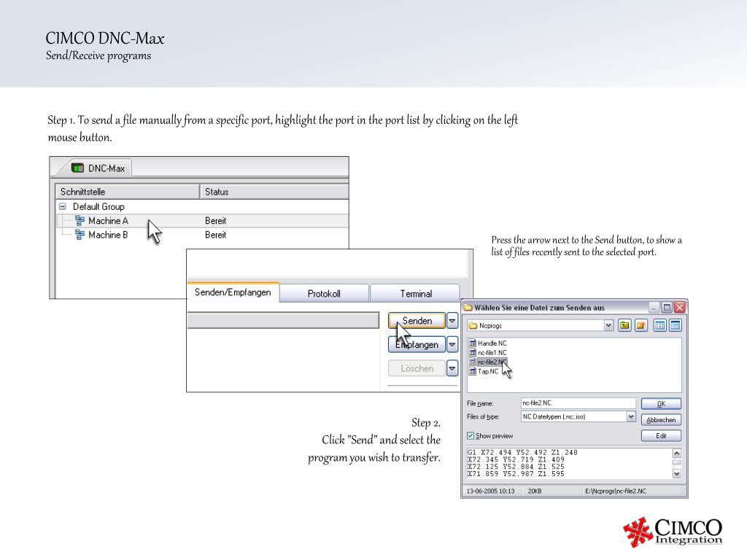Toggle the Show preview checkbox
Screen dimensions: 747x560
pyautogui.click(x=471, y=436)
